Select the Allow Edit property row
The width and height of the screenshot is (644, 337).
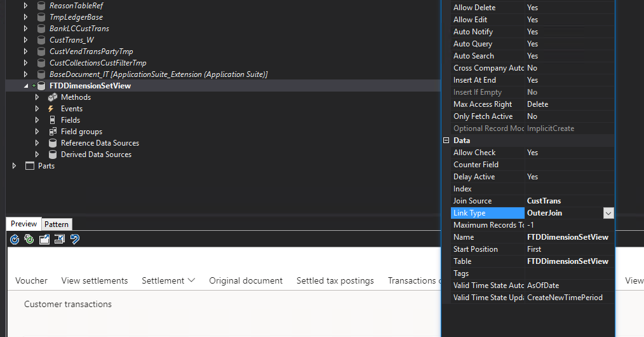click(x=533, y=20)
